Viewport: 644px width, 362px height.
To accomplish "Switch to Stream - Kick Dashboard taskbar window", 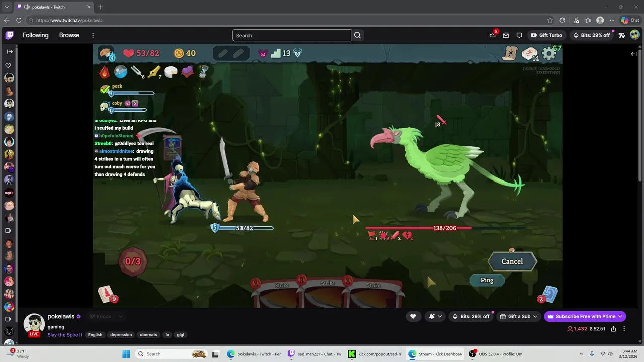I will [x=436, y=354].
